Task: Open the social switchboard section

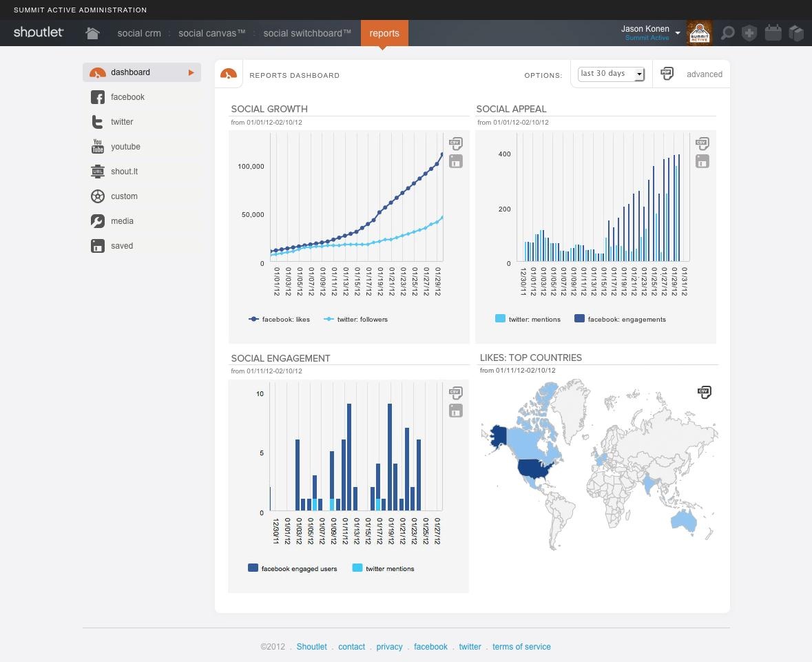Action: coord(307,33)
